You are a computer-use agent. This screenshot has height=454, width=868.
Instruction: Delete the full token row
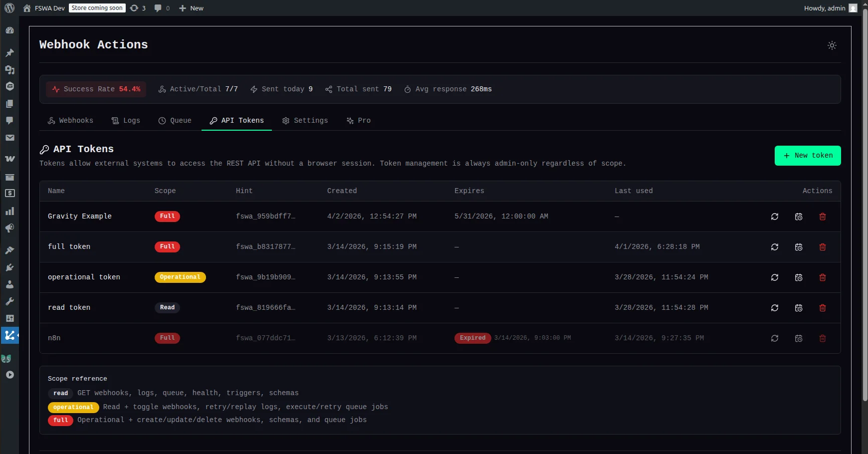[823, 247]
